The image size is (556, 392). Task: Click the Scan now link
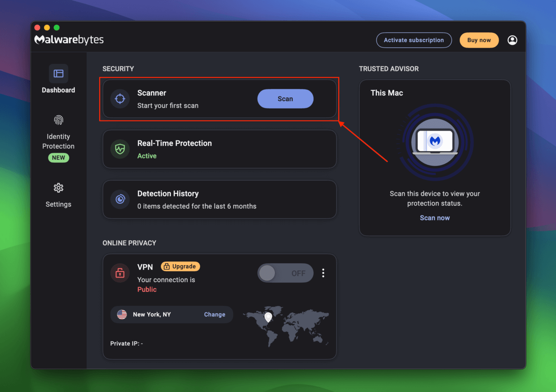[435, 218]
